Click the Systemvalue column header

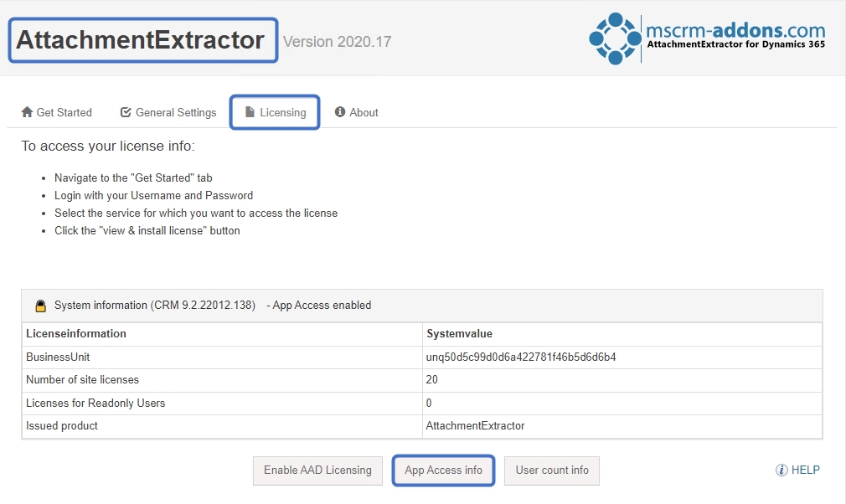point(459,334)
